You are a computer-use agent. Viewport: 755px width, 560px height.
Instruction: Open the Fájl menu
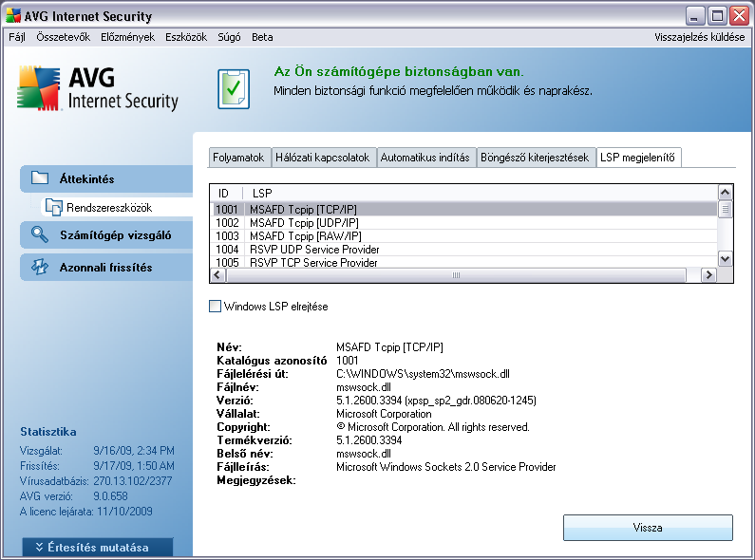17,37
